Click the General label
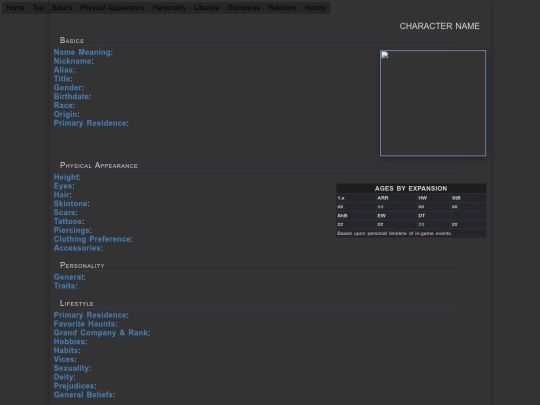Image resolution: width=540 pixels, height=405 pixels. coord(69,277)
